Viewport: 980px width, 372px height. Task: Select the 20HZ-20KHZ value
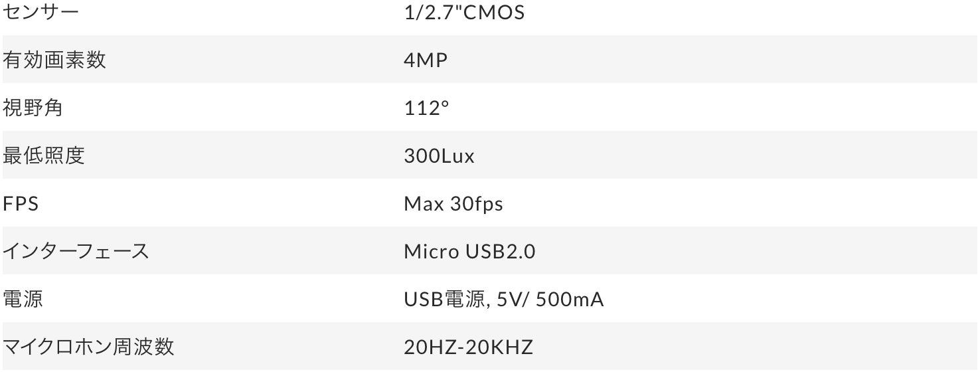(x=468, y=347)
